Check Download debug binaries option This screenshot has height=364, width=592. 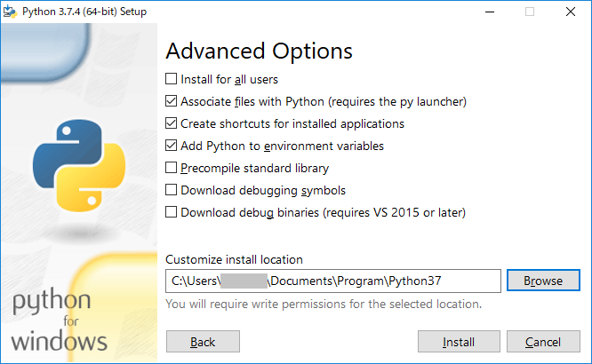tap(172, 212)
